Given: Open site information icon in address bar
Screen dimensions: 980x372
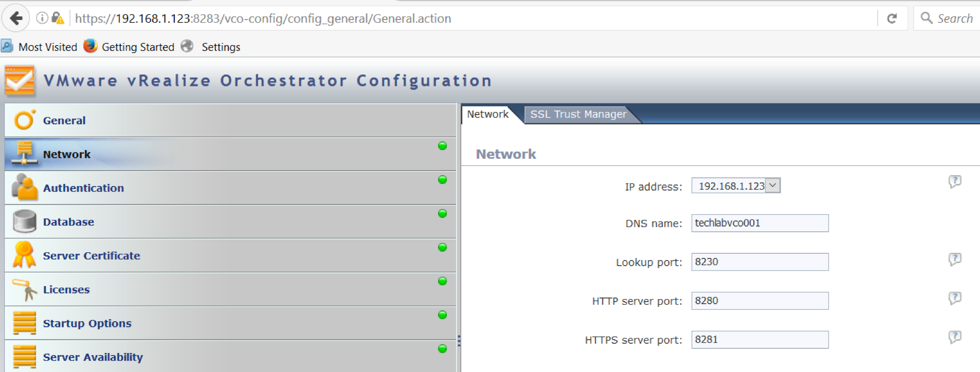Looking at the screenshot, I should (42, 18).
